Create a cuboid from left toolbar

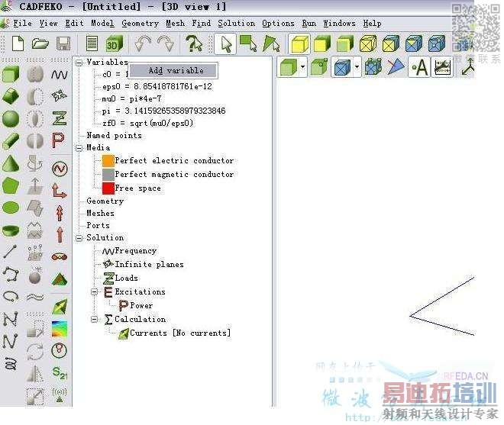coord(11,74)
